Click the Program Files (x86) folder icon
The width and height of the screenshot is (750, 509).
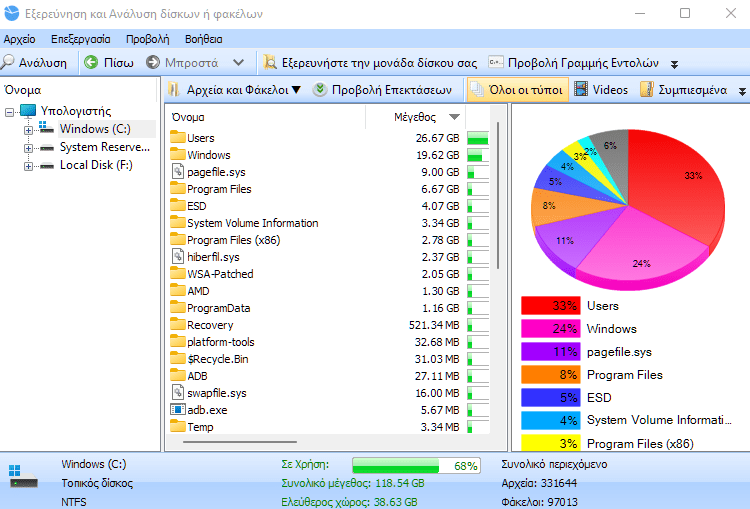(x=177, y=239)
